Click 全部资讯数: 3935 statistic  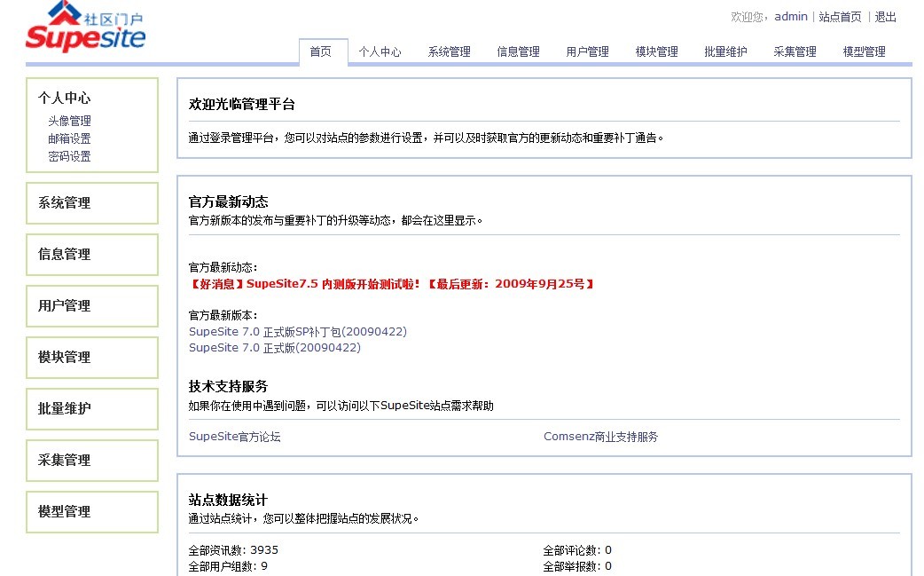pos(233,550)
